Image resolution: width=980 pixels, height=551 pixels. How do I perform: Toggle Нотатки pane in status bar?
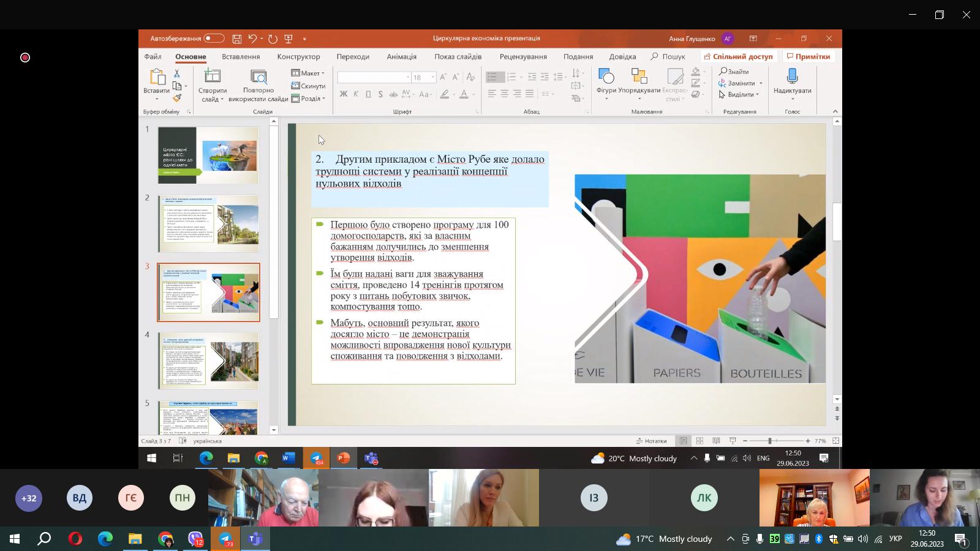(x=651, y=441)
